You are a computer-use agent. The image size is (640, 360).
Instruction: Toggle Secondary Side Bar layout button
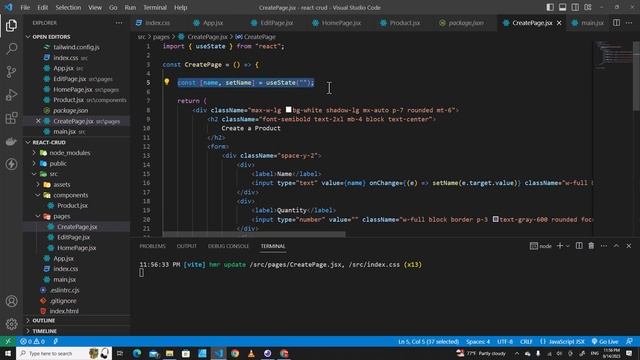[575, 7]
